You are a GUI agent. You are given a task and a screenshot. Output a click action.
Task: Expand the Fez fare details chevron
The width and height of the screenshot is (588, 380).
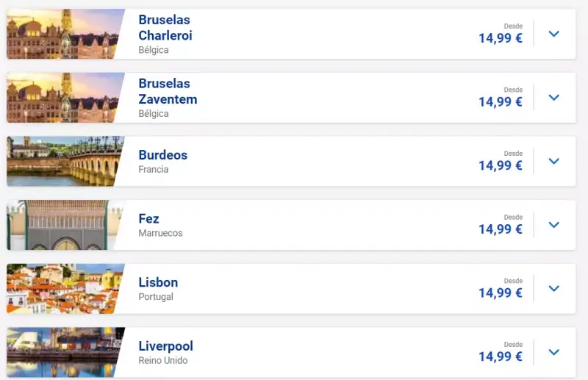554,225
